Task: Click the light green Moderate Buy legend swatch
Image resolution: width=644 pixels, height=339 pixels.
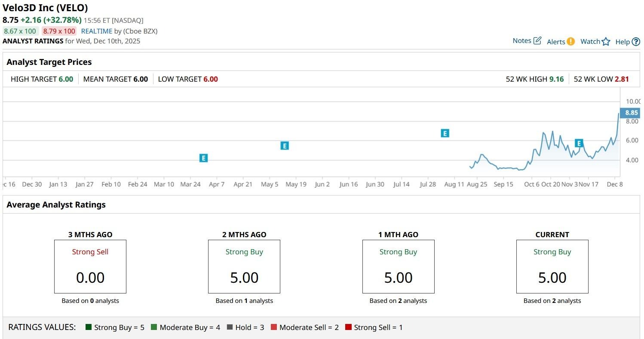Action: click(x=154, y=327)
